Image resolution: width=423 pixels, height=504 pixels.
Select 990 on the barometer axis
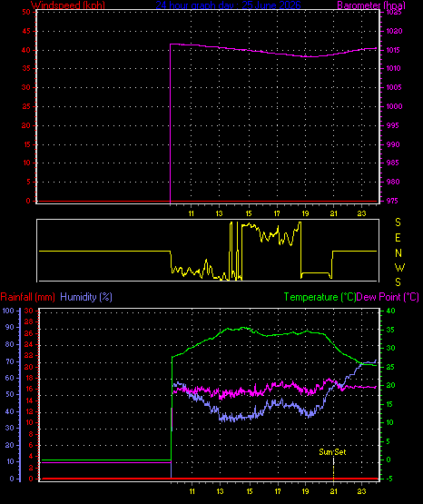(x=393, y=144)
